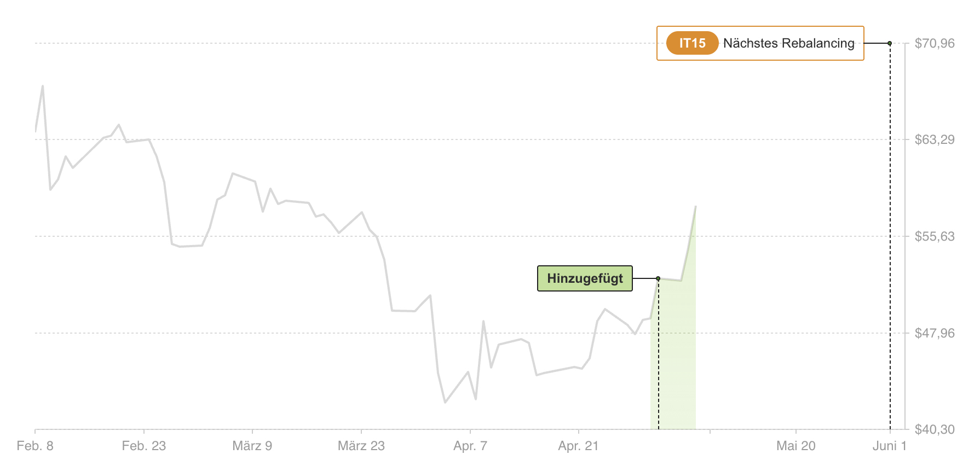
Task: Click the orange IT15 badge
Action: pos(692,43)
